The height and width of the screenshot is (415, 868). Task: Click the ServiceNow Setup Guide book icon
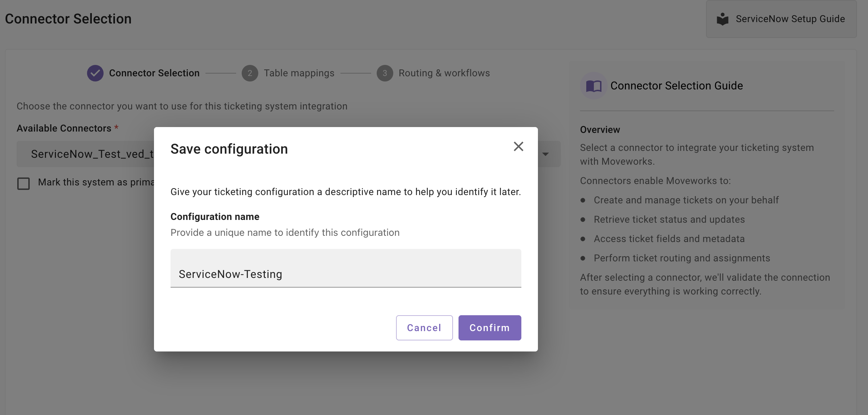(722, 19)
